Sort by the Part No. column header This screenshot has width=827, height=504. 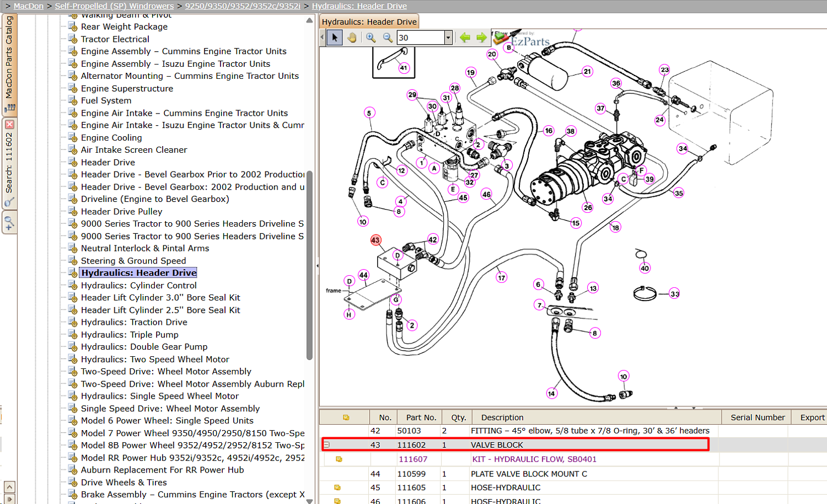click(x=421, y=417)
